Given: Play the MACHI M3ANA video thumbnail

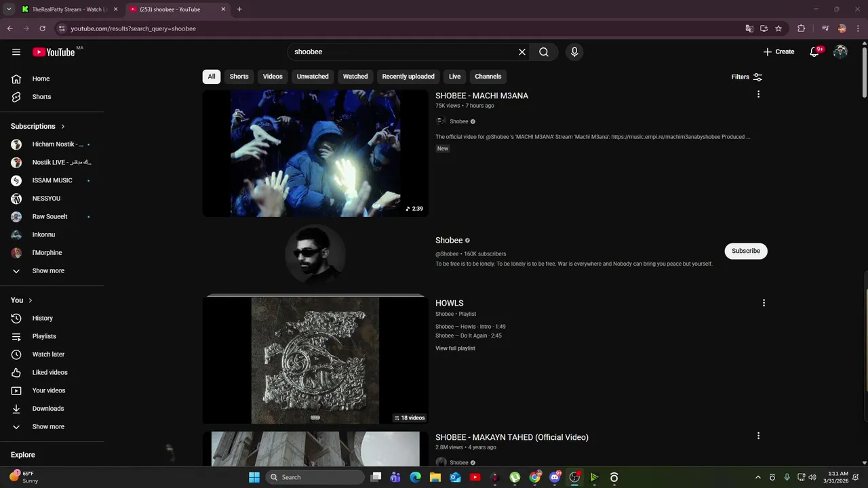Looking at the screenshot, I should tap(315, 153).
